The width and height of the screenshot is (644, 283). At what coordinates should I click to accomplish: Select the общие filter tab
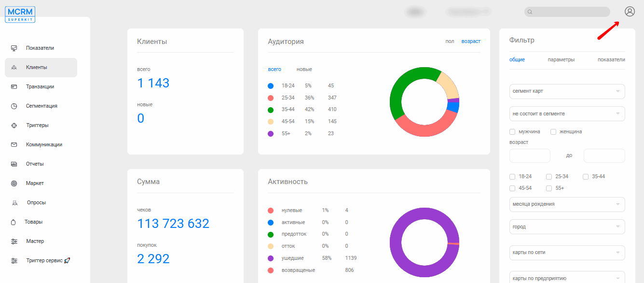coord(517,60)
